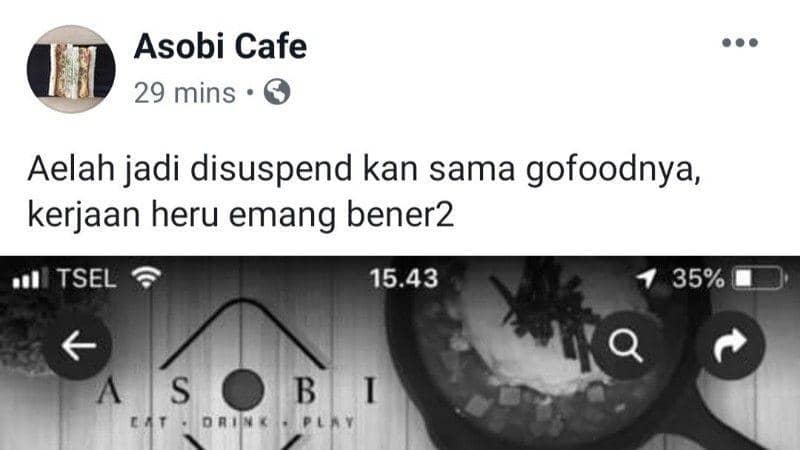Screen dimensions: 800x450
Task: Click the TSEL carrier label
Action: click(87, 279)
